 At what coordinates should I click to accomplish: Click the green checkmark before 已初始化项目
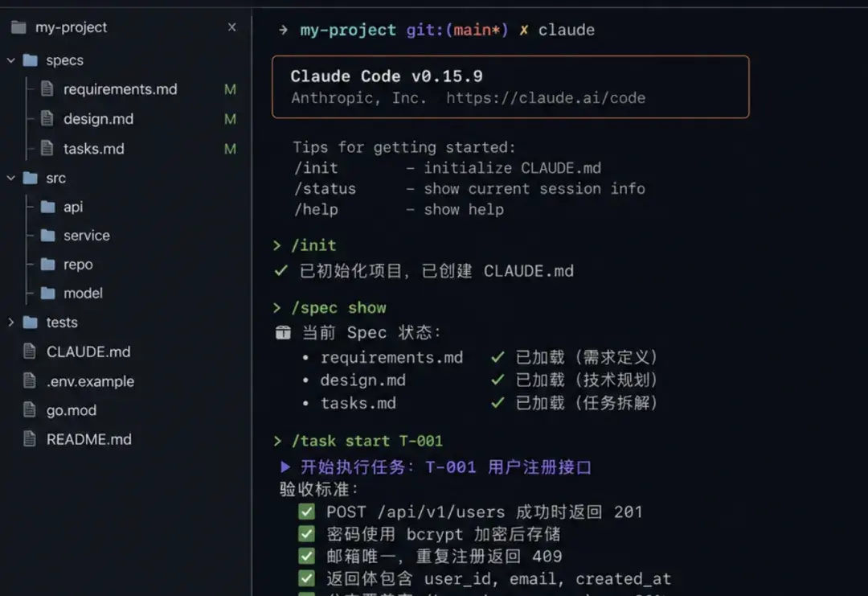point(281,270)
